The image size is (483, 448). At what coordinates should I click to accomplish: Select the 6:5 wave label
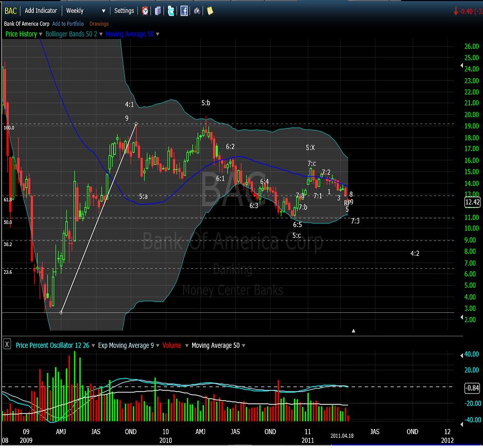(x=298, y=225)
